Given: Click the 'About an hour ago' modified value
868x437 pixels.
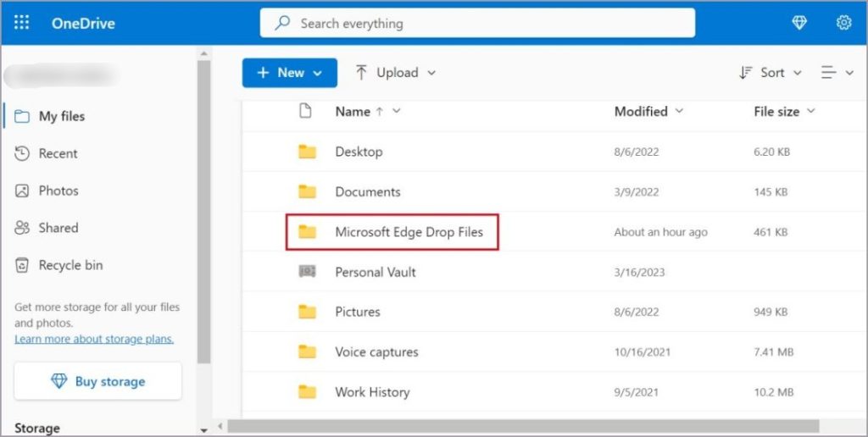Looking at the screenshot, I should click(660, 232).
